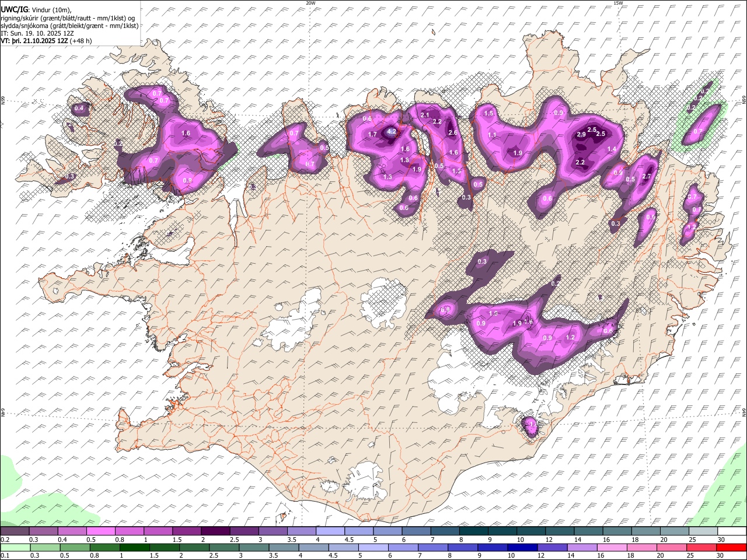Click the dark teal 9–10 swatch in upper legend

[502, 531]
